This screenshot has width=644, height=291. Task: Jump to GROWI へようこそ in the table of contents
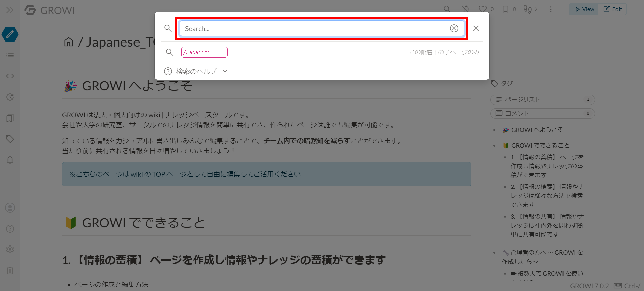point(533,130)
